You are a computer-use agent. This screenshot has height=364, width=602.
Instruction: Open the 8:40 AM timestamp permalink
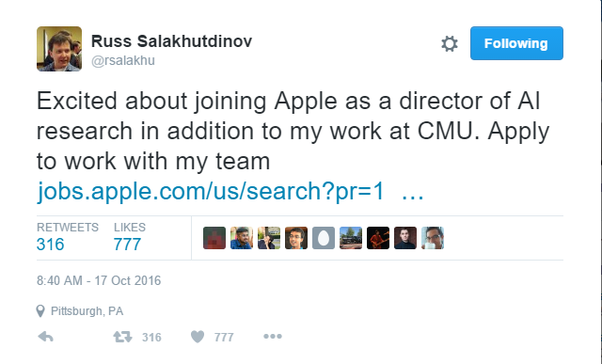click(x=99, y=280)
